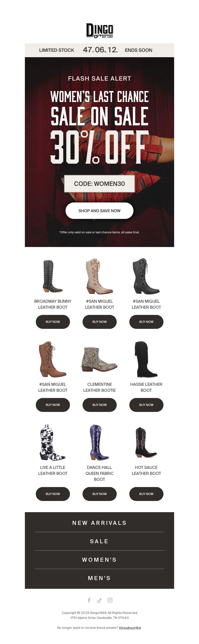Click the Dingo logo at top
The height and width of the screenshot is (644, 199).
[x=99, y=31]
